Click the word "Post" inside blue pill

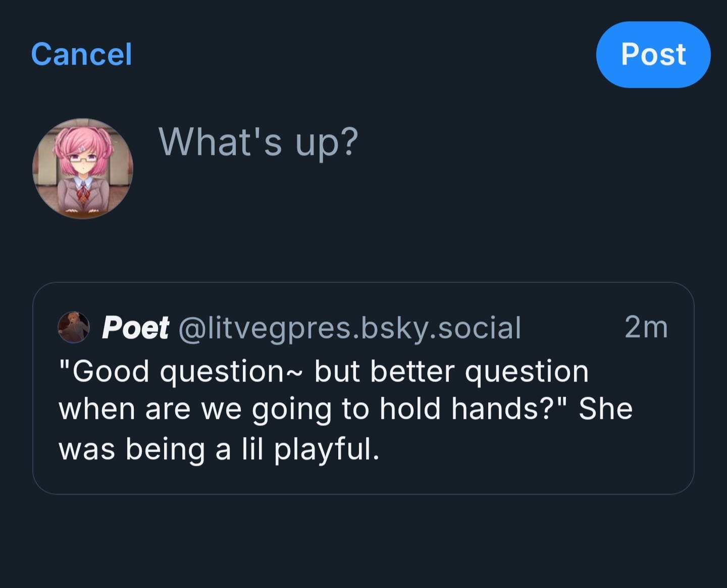point(653,55)
